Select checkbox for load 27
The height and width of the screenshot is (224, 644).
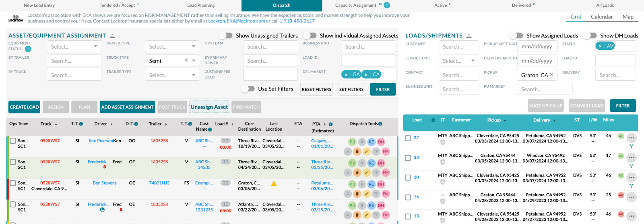click(x=408, y=138)
